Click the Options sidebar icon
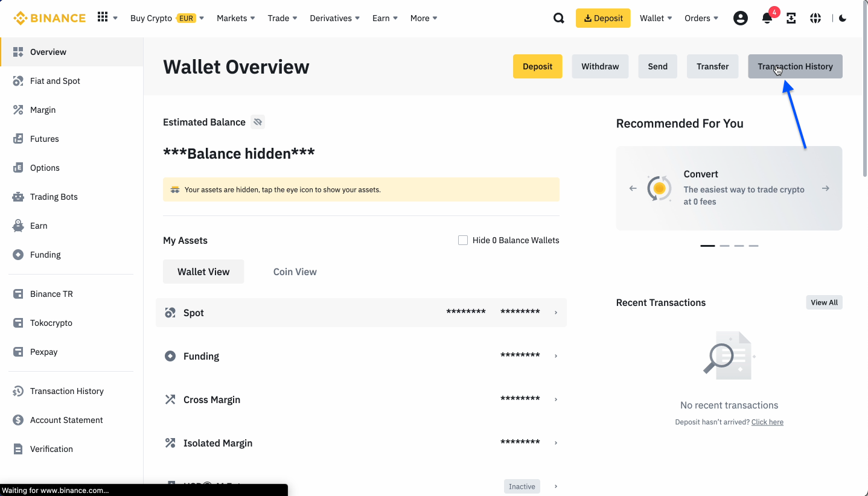The width and height of the screenshot is (868, 496). [18, 168]
